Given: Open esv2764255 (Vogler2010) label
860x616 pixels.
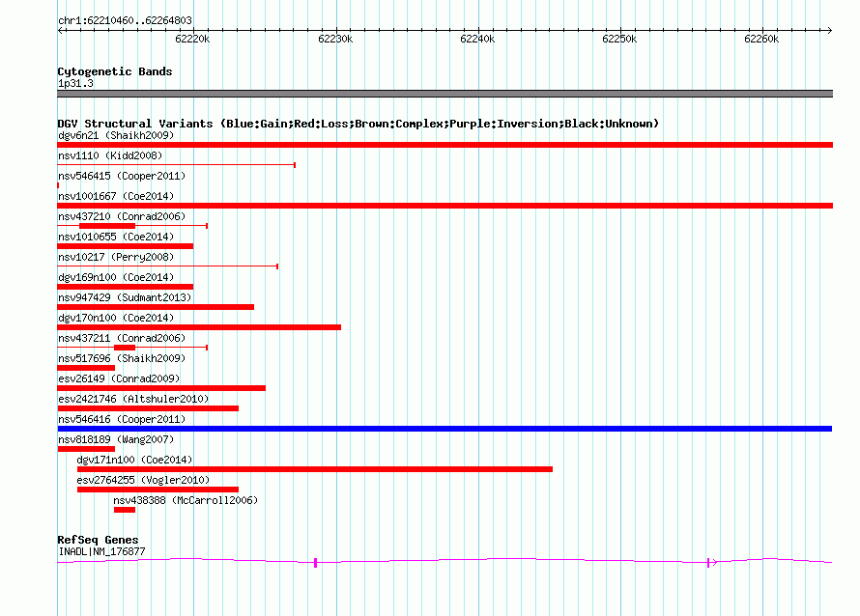Looking at the screenshot, I should click(x=143, y=480).
